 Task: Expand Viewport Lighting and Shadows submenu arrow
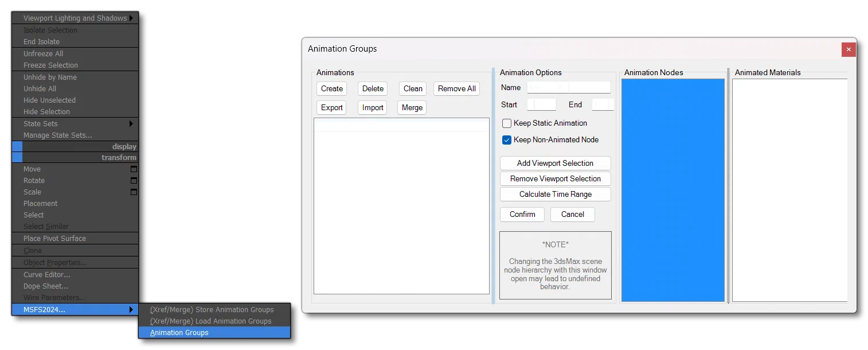[131, 18]
